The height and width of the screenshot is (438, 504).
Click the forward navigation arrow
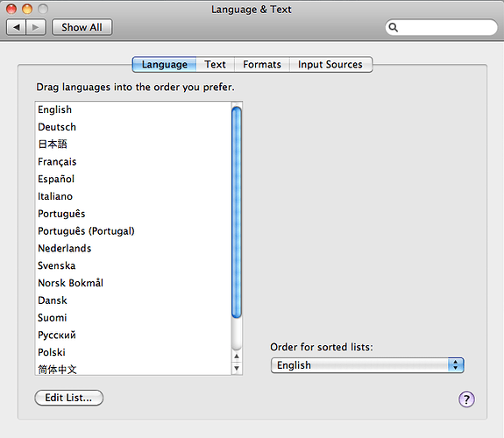pyautogui.click(x=36, y=27)
